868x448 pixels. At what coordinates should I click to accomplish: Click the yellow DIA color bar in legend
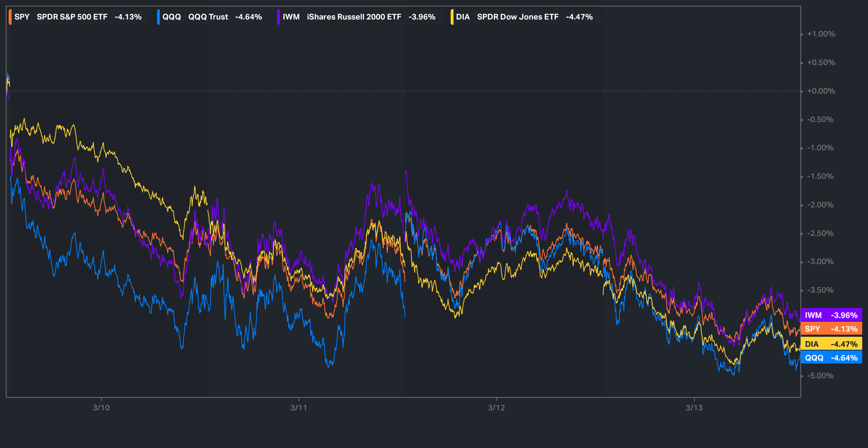pos(452,17)
